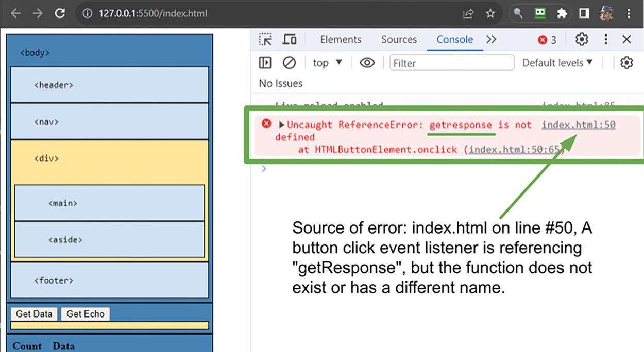Show more DevTools tabs with the chevrons
Screen dimensions: 644x352
(x=491, y=40)
